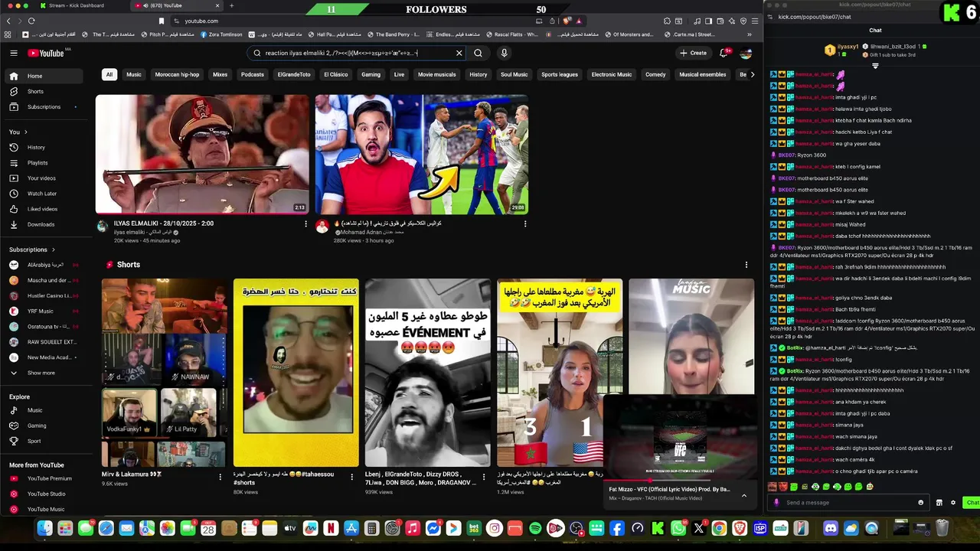Open options for ILYAS ELMALIKI video
This screenshot has height=551, width=980.
[305, 223]
